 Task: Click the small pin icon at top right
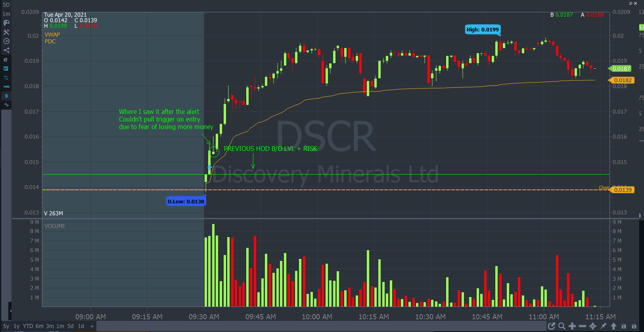(631, 3)
